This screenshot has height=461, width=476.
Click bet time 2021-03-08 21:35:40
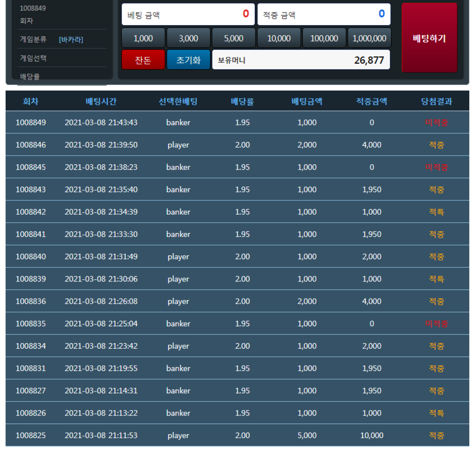point(101,190)
